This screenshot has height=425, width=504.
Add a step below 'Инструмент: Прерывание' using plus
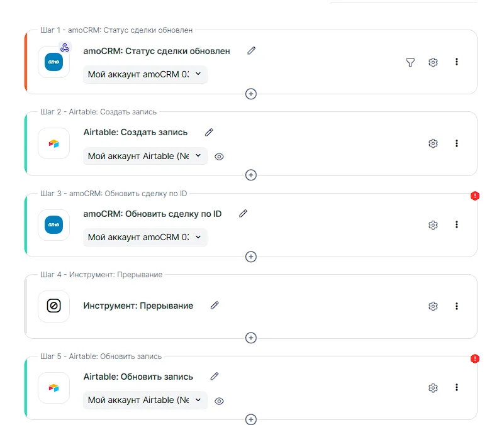pyautogui.click(x=250, y=338)
